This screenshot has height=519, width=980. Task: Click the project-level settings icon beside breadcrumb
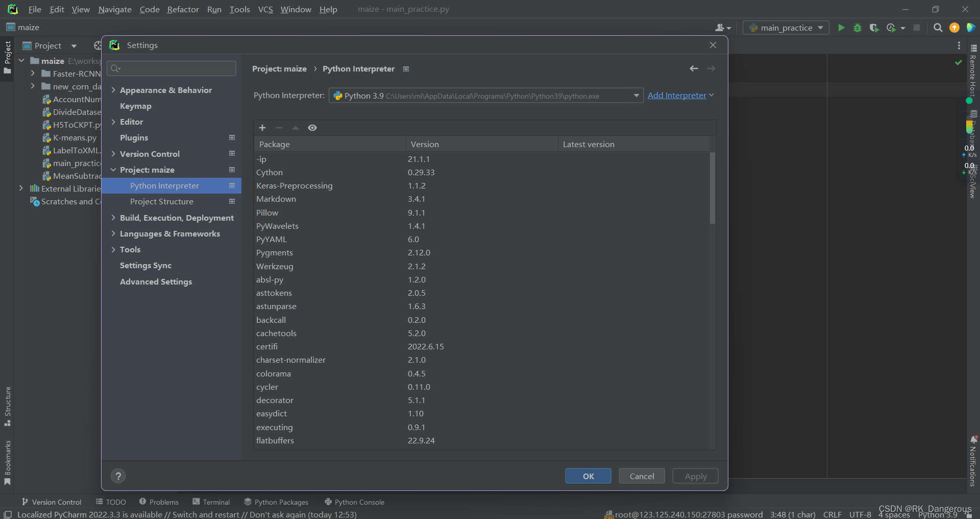click(x=406, y=69)
